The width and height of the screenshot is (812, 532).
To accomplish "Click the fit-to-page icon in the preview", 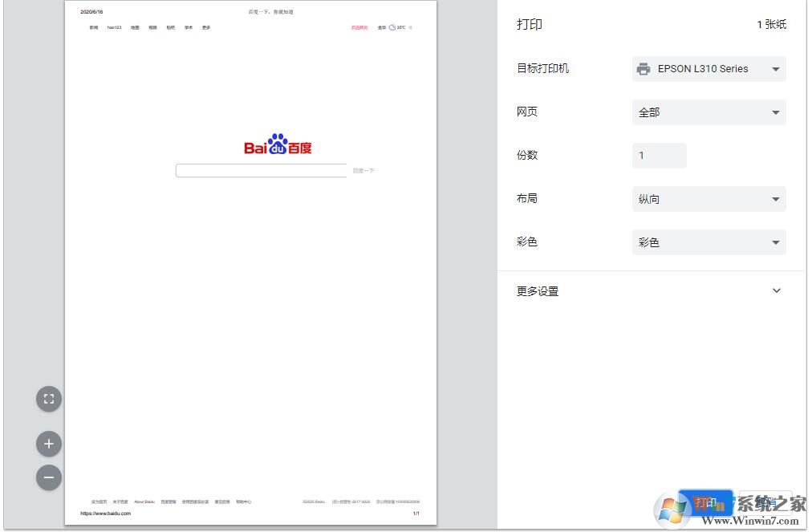I will tap(49, 399).
